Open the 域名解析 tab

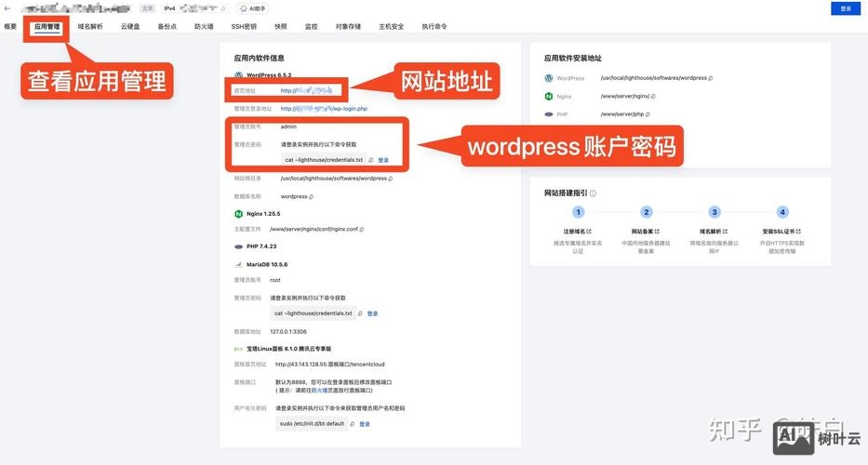pyautogui.click(x=89, y=27)
